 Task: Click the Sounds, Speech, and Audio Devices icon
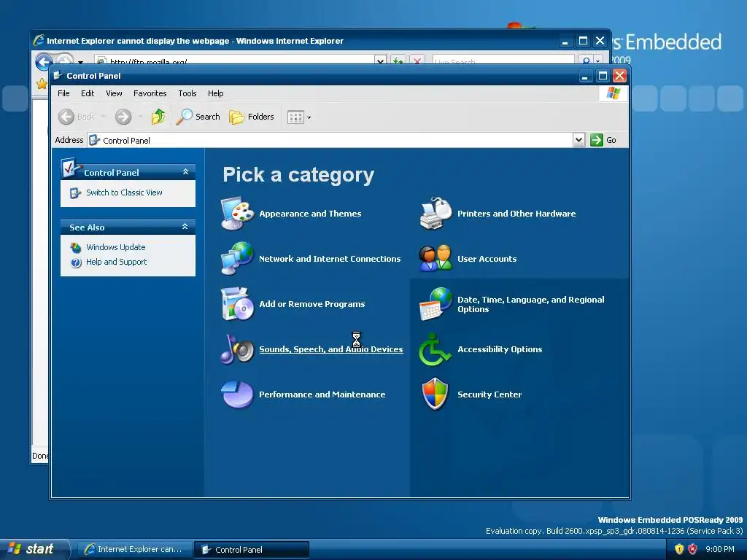click(x=237, y=349)
